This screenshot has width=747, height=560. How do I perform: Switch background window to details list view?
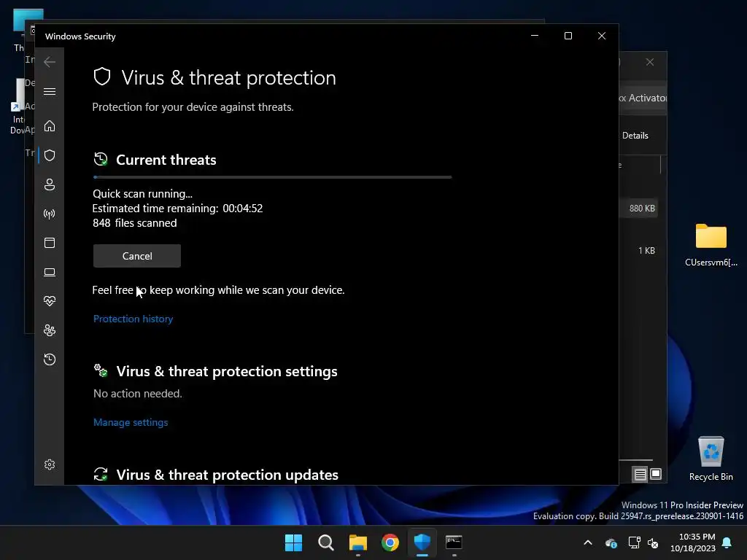(x=640, y=474)
